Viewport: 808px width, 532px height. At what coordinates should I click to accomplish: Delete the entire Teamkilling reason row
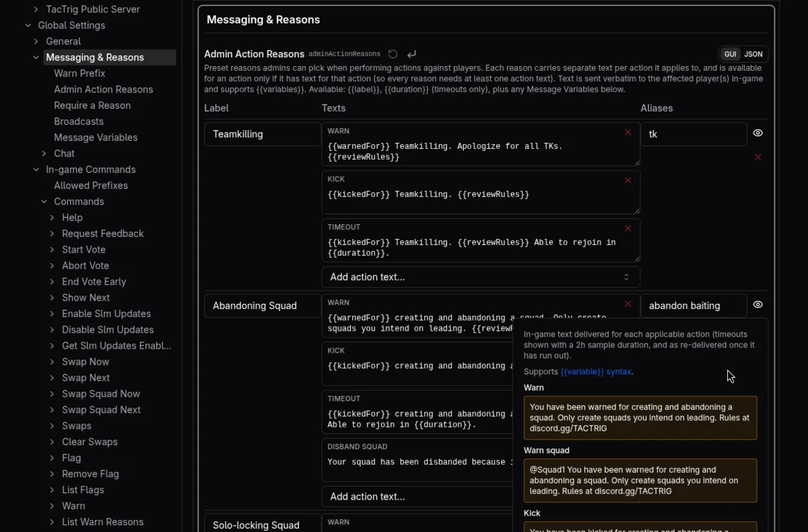point(757,157)
